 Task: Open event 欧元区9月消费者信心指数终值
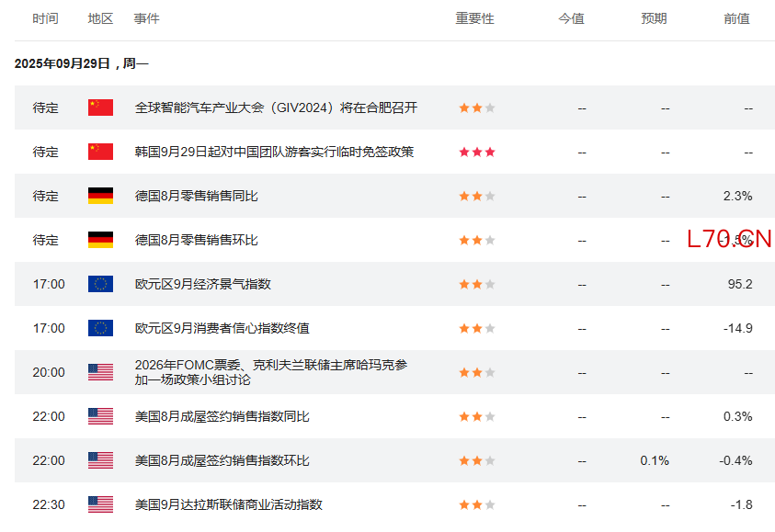(x=222, y=328)
